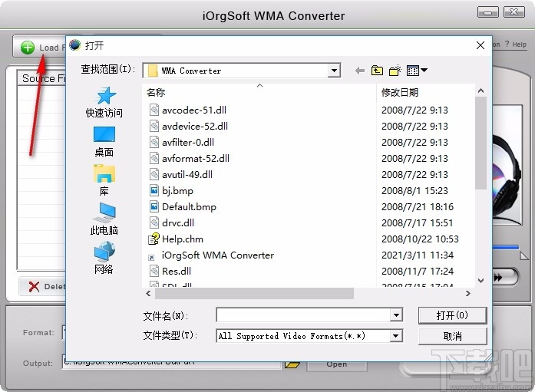Screen dimensions: 535x392
Task: Expand the 文件类型 file type dropdown
Action: (x=395, y=336)
